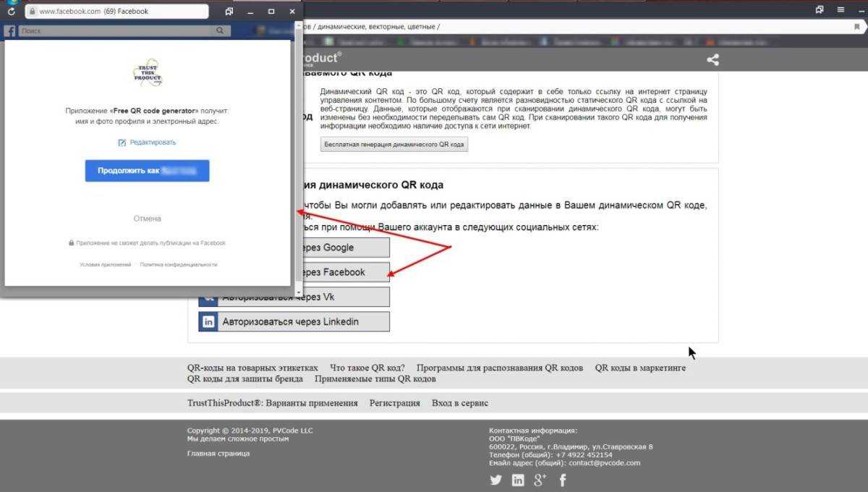The width and height of the screenshot is (868, 492).
Task: Click the share icon in the site header
Action: click(712, 60)
